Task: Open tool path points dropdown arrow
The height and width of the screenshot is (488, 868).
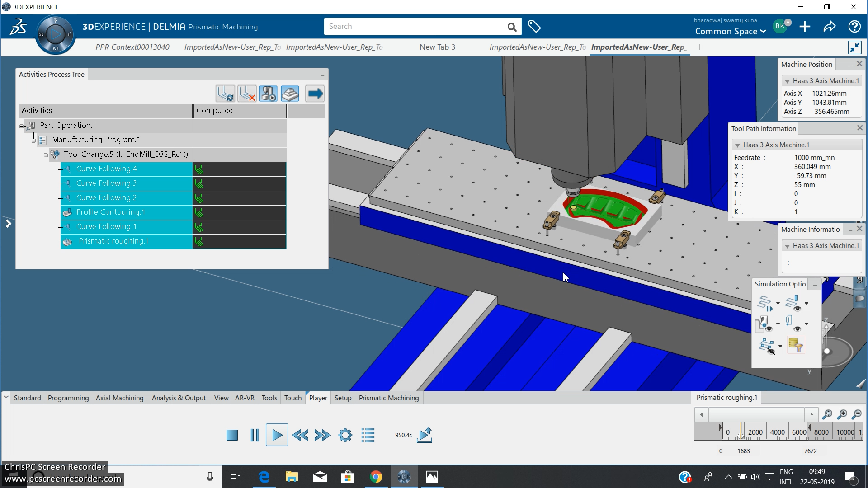Action: click(780, 347)
